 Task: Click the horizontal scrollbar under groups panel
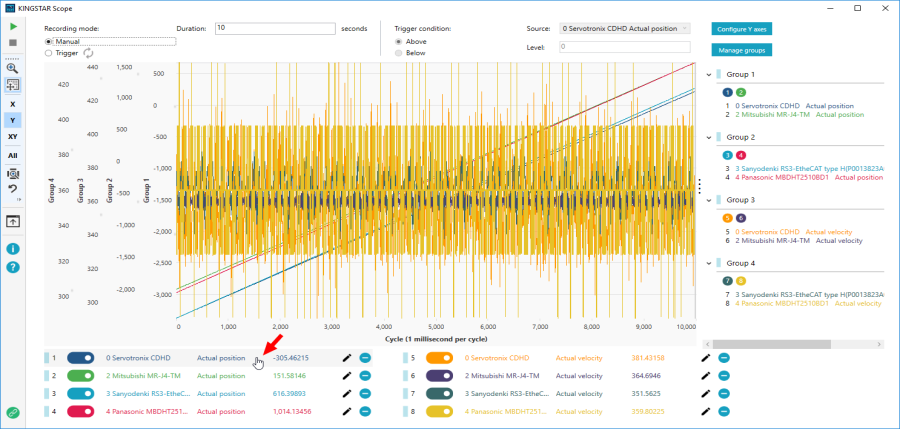coord(770,344)
